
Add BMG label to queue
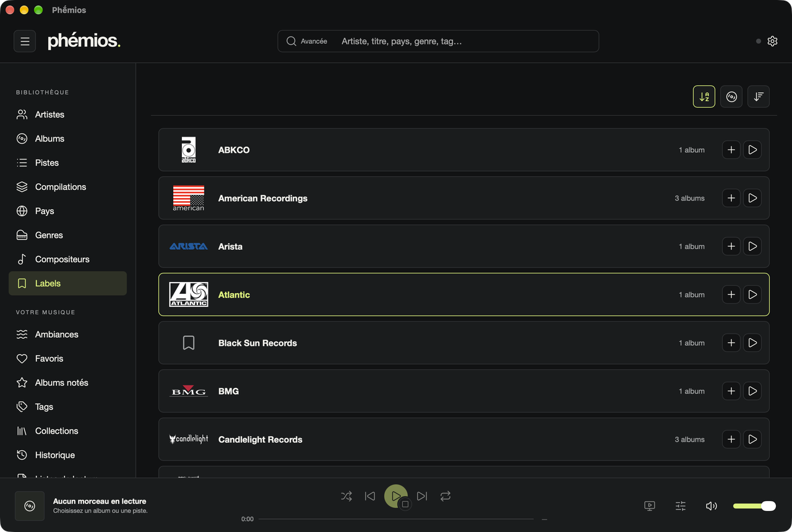[731, 391]
